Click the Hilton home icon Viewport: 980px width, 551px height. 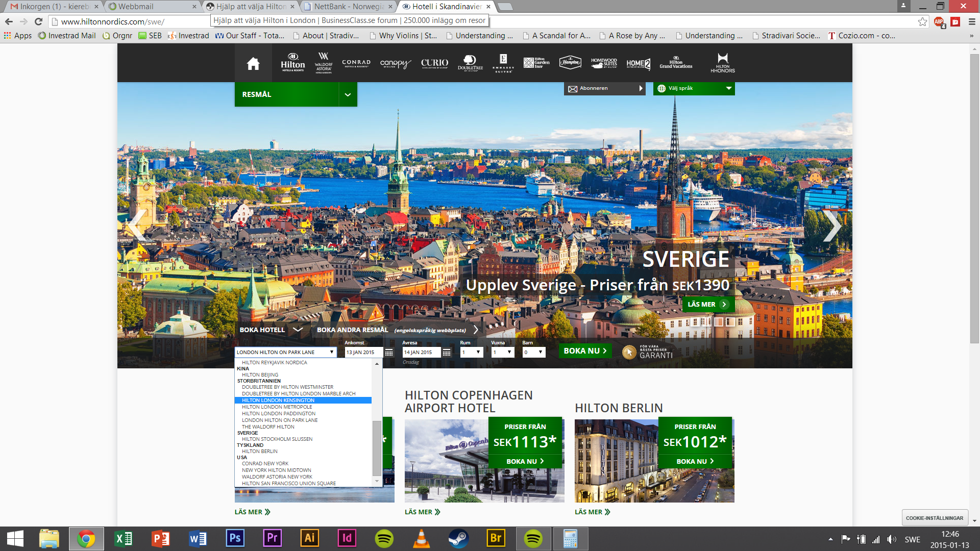pyautogui.click(x=253, y=64)
